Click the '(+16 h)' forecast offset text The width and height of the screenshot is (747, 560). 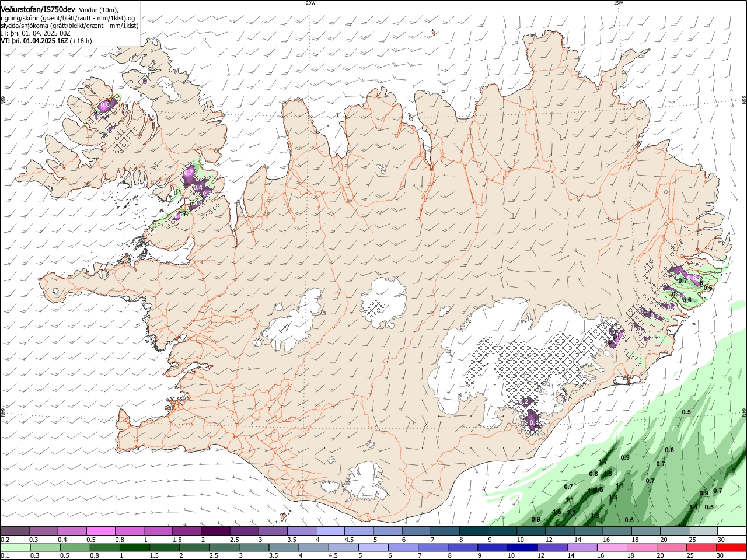point(81,41)
